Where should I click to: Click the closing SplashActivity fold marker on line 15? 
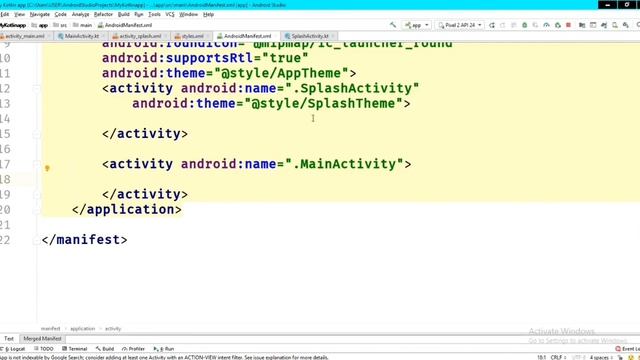(x=36, y=134)
